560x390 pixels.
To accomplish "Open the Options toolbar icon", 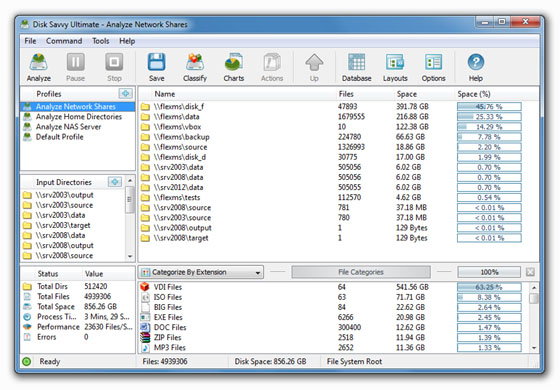I will 434,68.
